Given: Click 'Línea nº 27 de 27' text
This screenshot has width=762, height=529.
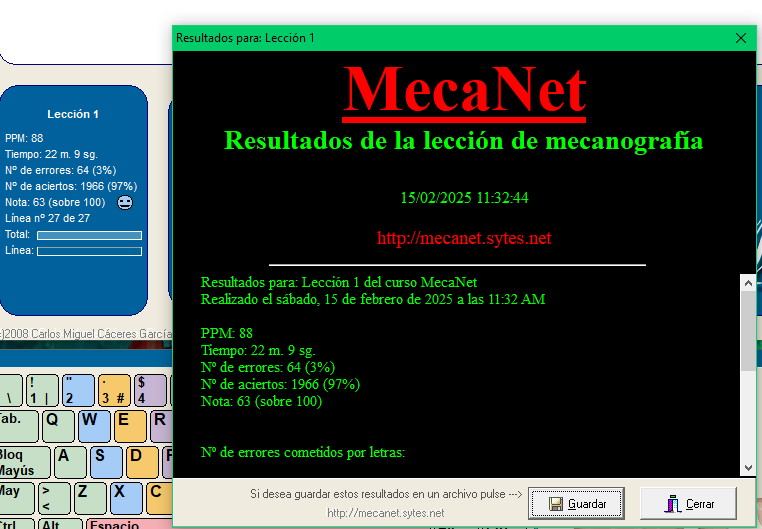Looking at the screenshot, I should [x=47, y=219].
